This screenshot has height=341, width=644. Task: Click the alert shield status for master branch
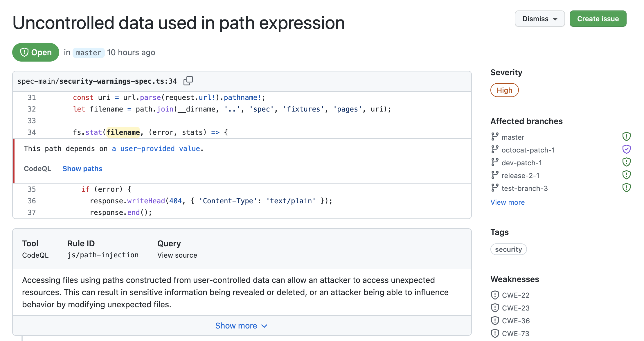[627, 136]
